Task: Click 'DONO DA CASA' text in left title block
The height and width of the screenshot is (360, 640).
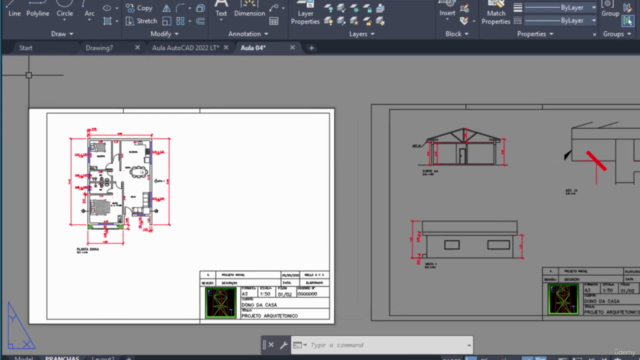Action: pyautogui.click(x=259, y=305)
